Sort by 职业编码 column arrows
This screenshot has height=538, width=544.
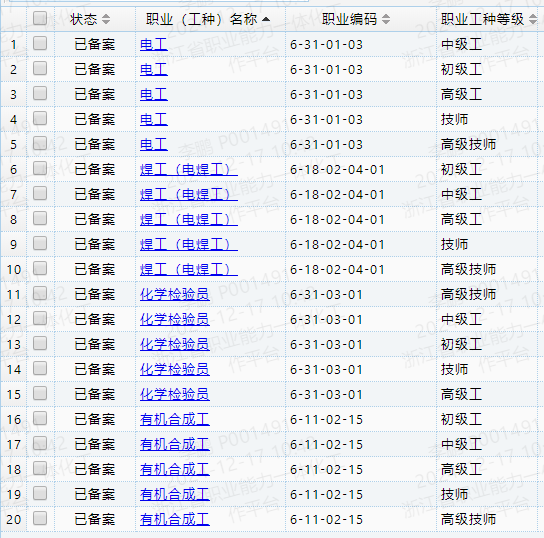pyautogui.click(x=385, y=19)
